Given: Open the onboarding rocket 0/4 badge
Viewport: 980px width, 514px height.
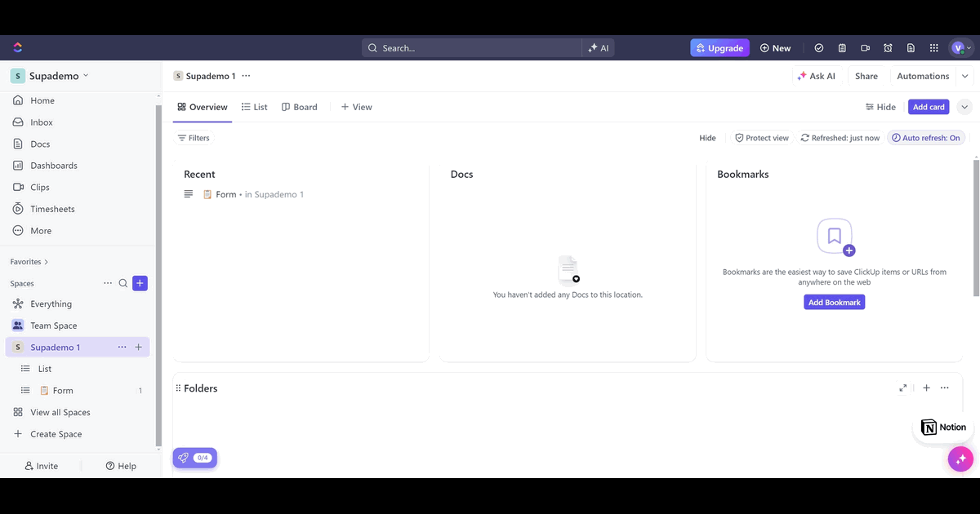Looking at the screenshot, I should coord(194,458).
